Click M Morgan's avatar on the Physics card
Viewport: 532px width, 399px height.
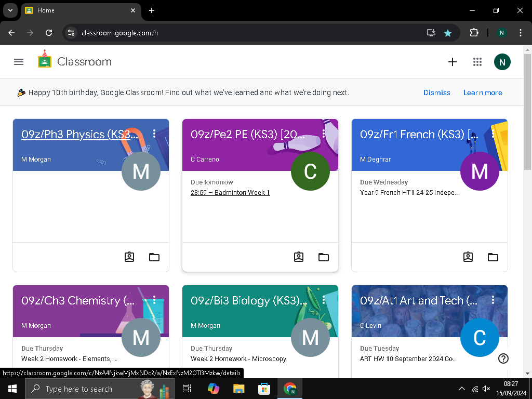coord(141,171)
